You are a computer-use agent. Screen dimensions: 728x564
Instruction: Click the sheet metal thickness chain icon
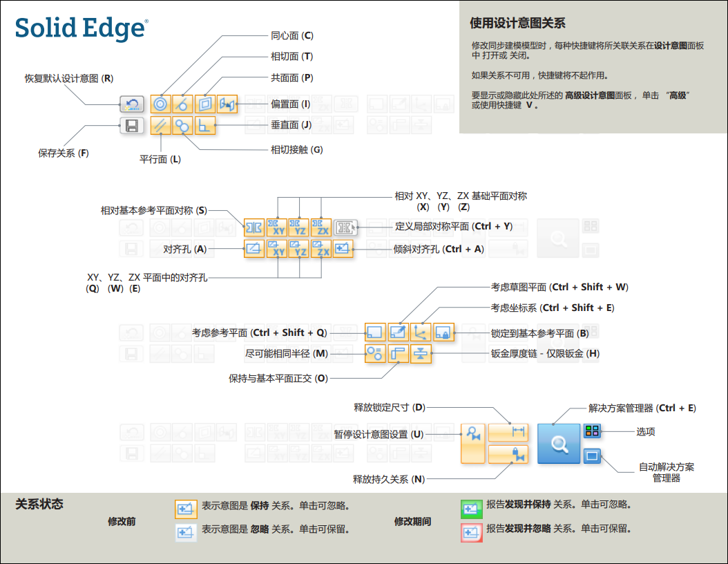coord(421,354)
